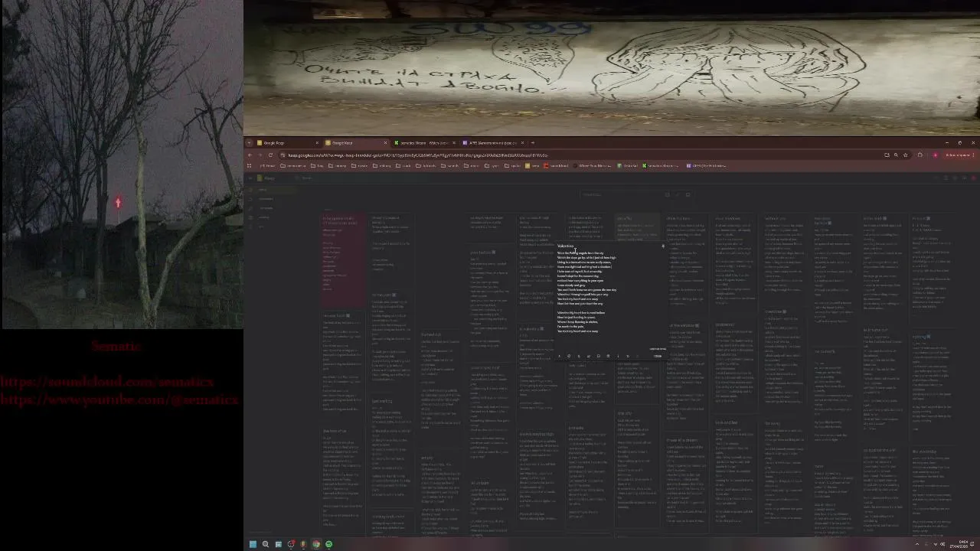Reload the Keep page

coord(270,155)
